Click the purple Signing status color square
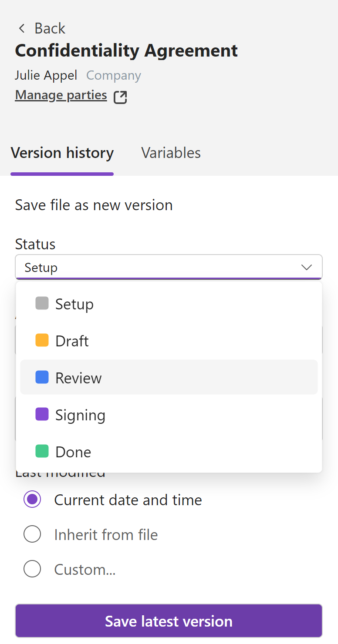Screen dimensions: 338x644 tap(42, 414)
